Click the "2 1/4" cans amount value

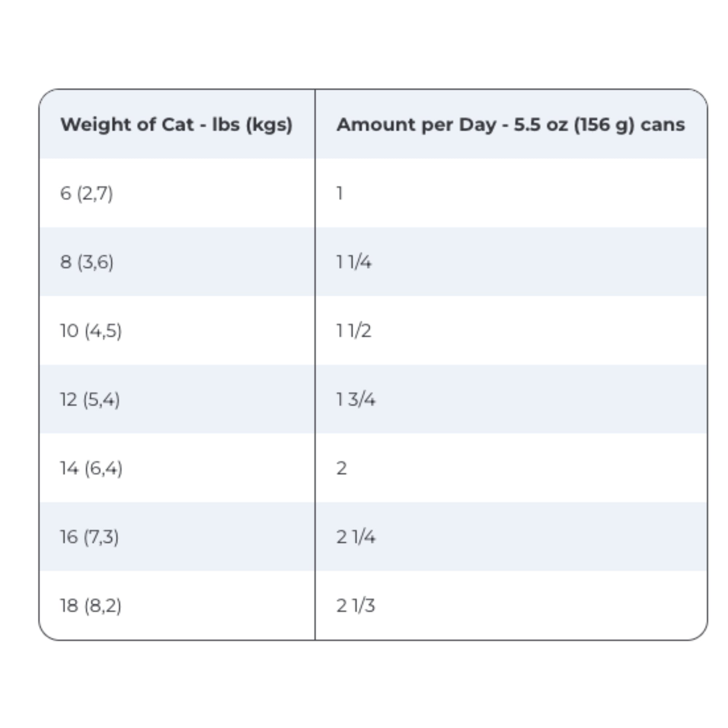point(356,537)
